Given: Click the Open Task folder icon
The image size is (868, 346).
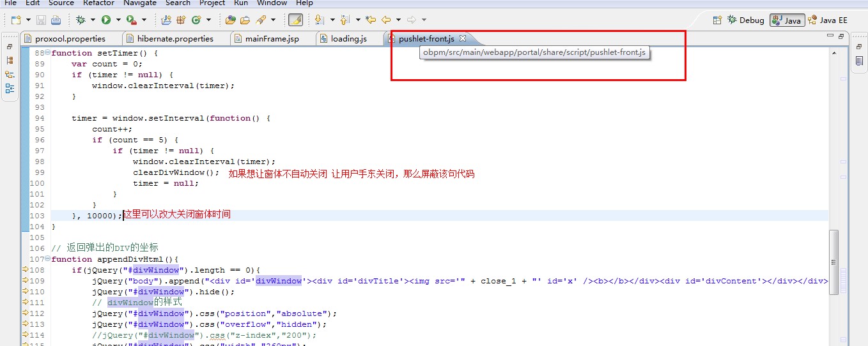Looking at the screenshot, I should [x=245, y=20].
